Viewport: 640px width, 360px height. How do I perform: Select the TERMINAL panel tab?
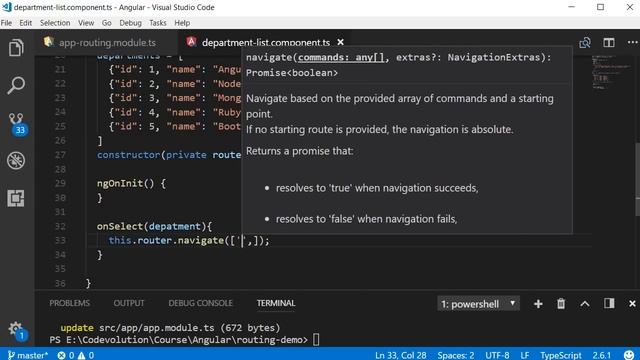[276, 303]
